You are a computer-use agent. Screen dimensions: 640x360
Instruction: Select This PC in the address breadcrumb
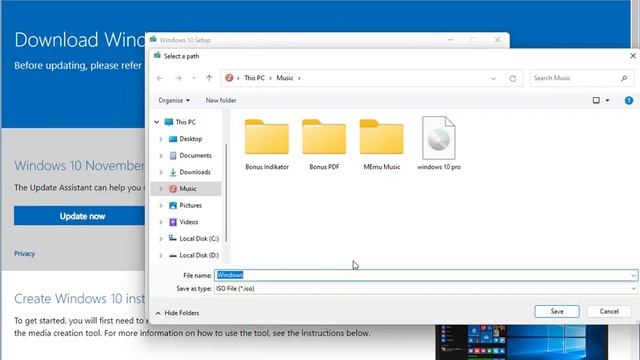(254, 78)
